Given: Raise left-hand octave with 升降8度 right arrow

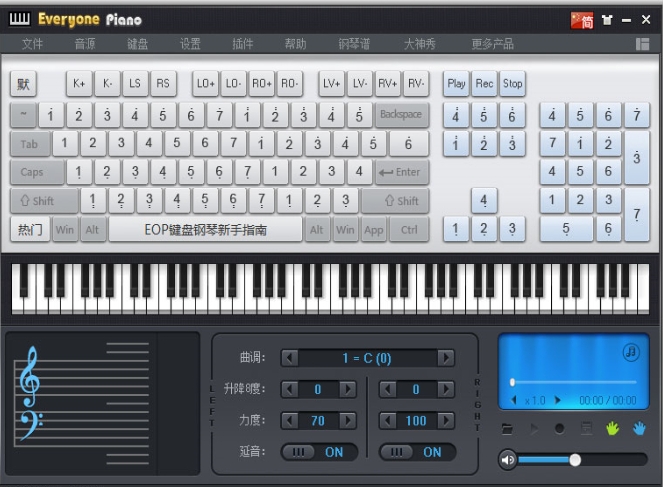Looking at the screenshot, I should [x=348, y=389].
